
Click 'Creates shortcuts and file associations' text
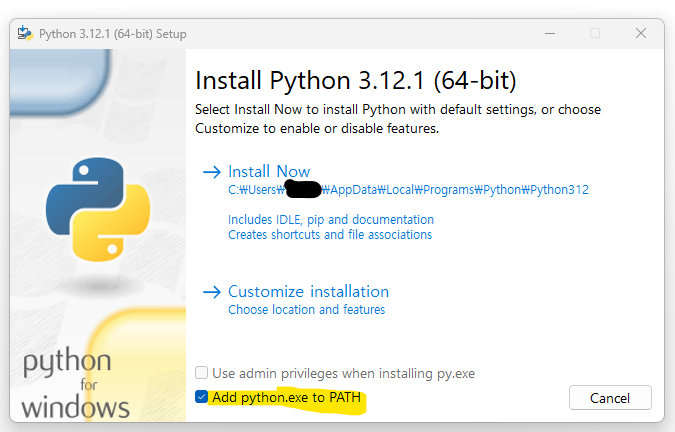330,235
